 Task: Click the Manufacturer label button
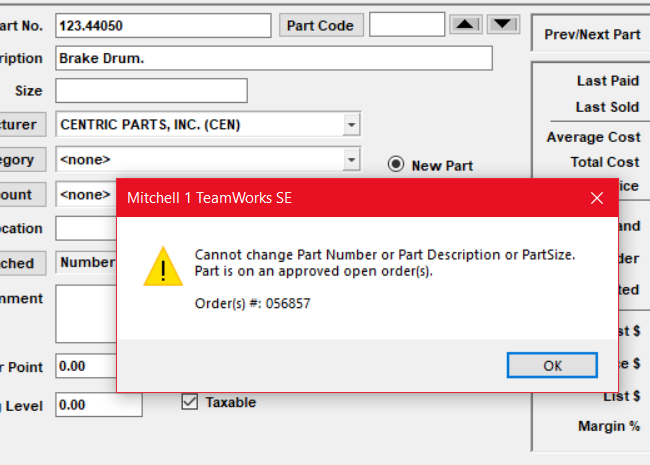click(22, 124)
